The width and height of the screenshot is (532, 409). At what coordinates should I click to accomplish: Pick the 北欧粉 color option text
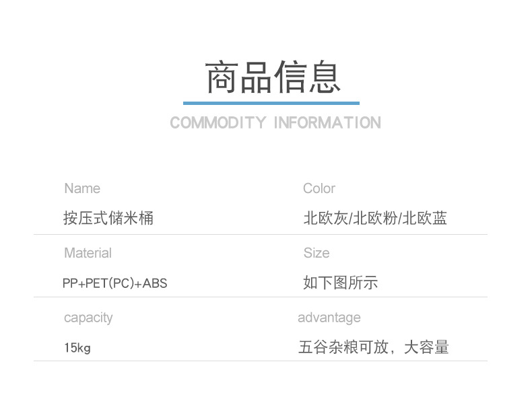375,218
